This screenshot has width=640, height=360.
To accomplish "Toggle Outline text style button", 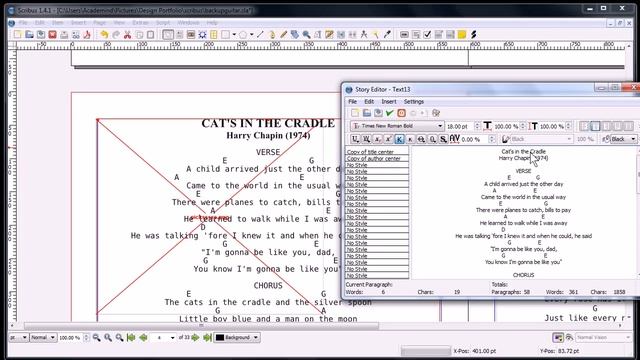I will [432, 139].
